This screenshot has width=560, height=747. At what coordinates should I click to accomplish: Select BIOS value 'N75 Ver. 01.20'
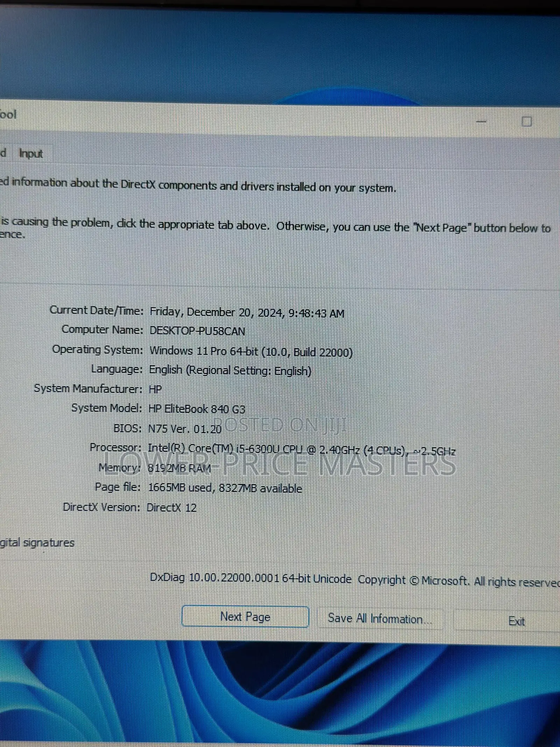pos(185,428)
